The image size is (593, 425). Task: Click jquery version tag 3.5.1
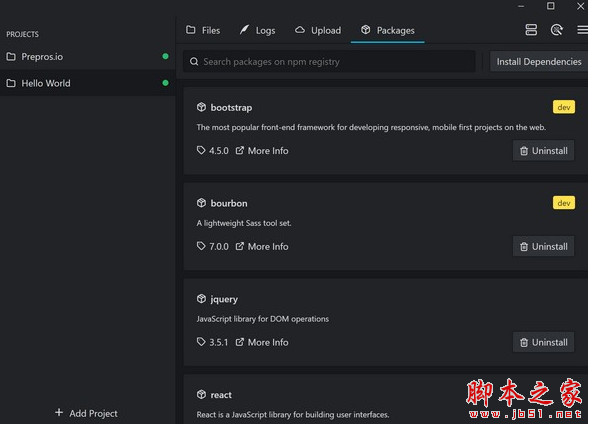point(213,342)
